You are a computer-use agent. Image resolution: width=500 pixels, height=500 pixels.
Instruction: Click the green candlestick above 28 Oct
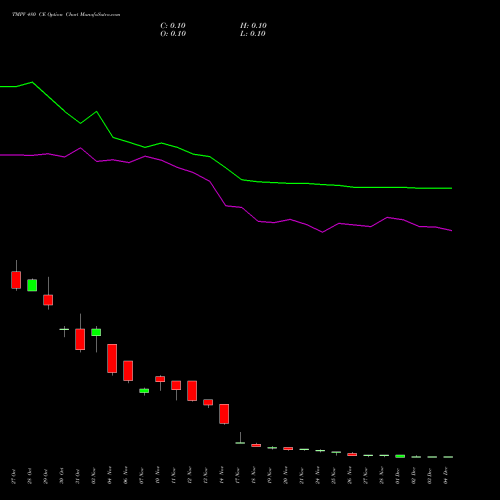pos(32,285)
